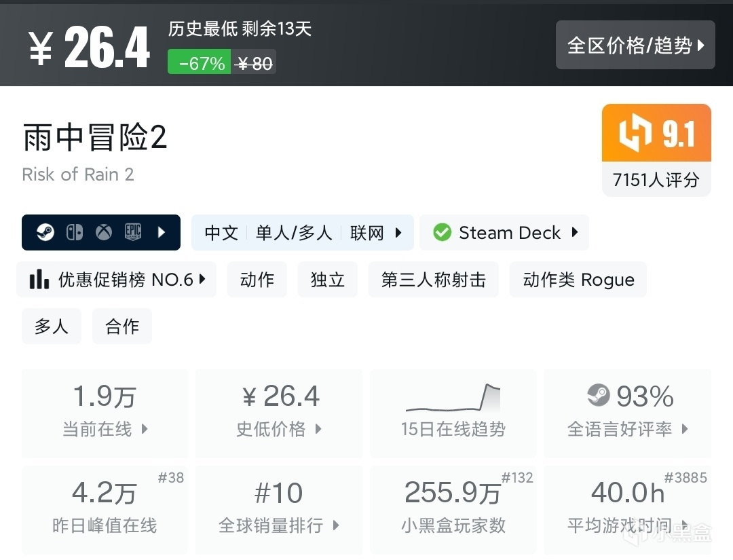
Task: Open the 动作类 Rogue tag
Action: (x=578, y=280)
